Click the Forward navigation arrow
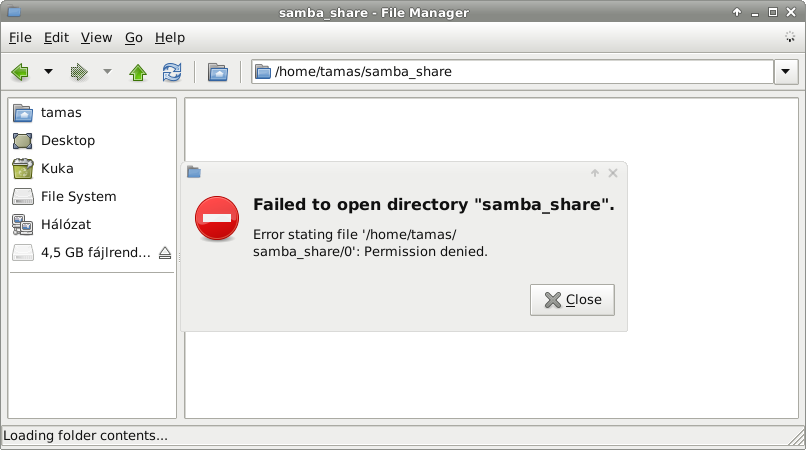Viewport: 806px width, 450px height. coord(79,72)
